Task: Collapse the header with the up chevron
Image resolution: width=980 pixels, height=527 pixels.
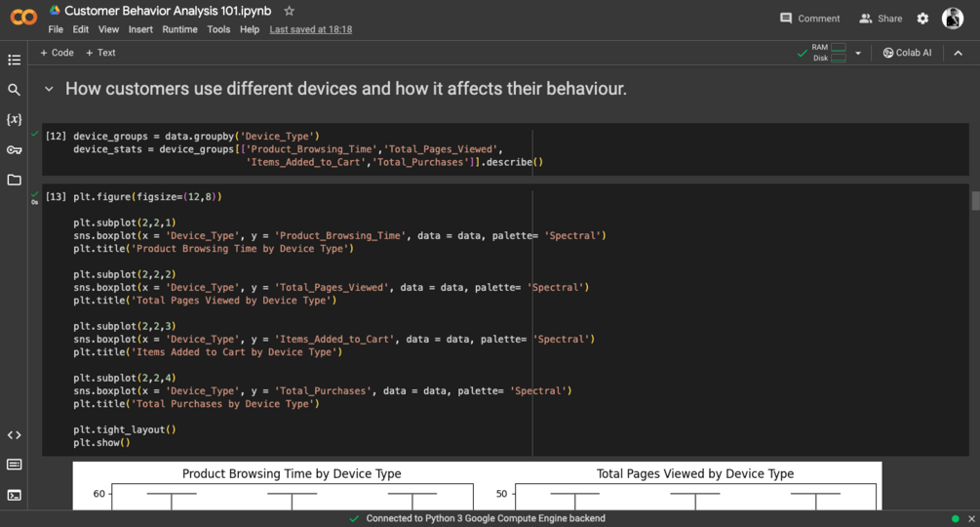Action: [x=959, y=53]
